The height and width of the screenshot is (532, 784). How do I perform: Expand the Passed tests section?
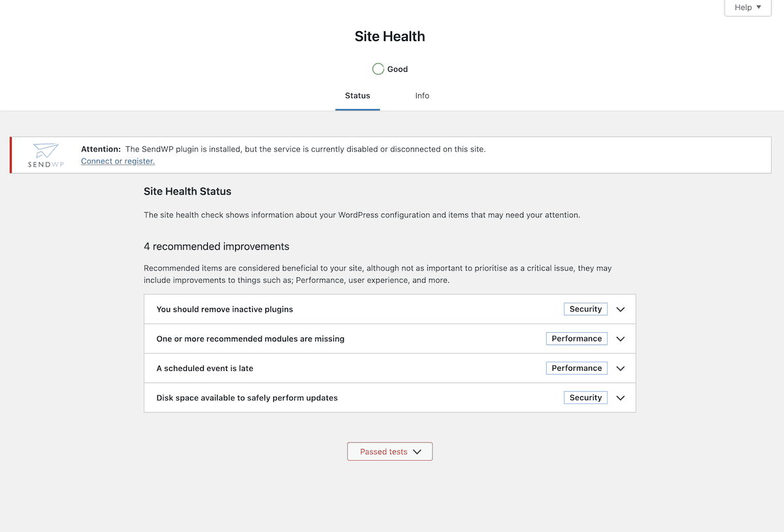389,451
